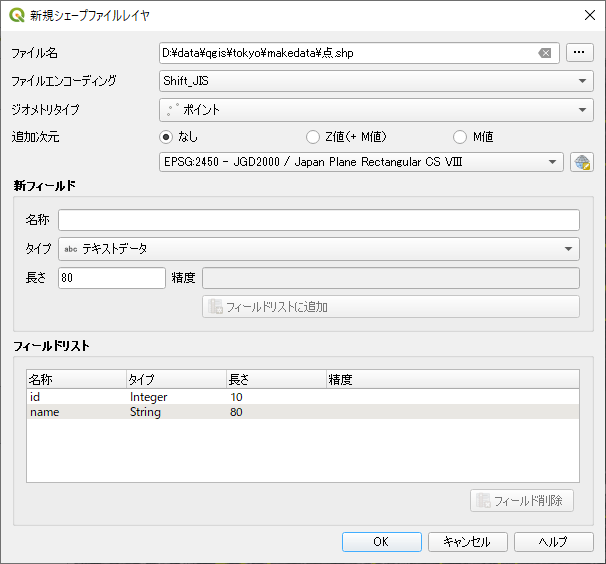This screenshot has height=564, width=606.
Task: Click the 精度 column header in field list
Action: [453, 379]
